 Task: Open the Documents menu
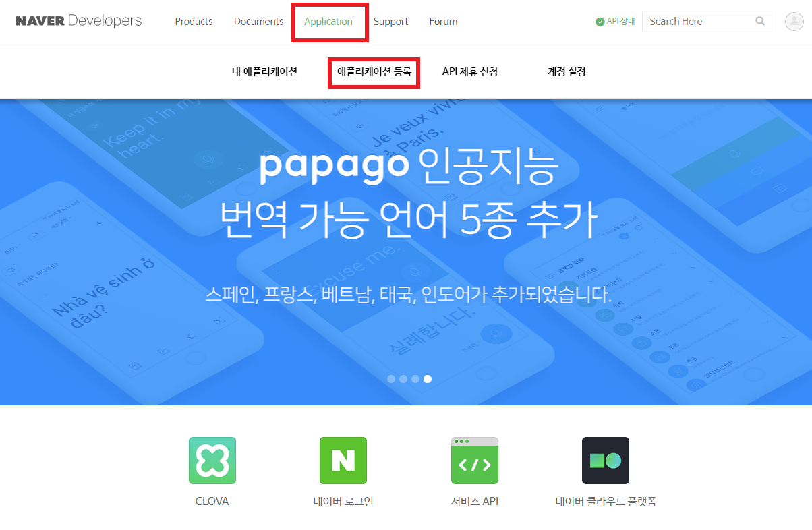pyautogui.click(x=258, y=22)
